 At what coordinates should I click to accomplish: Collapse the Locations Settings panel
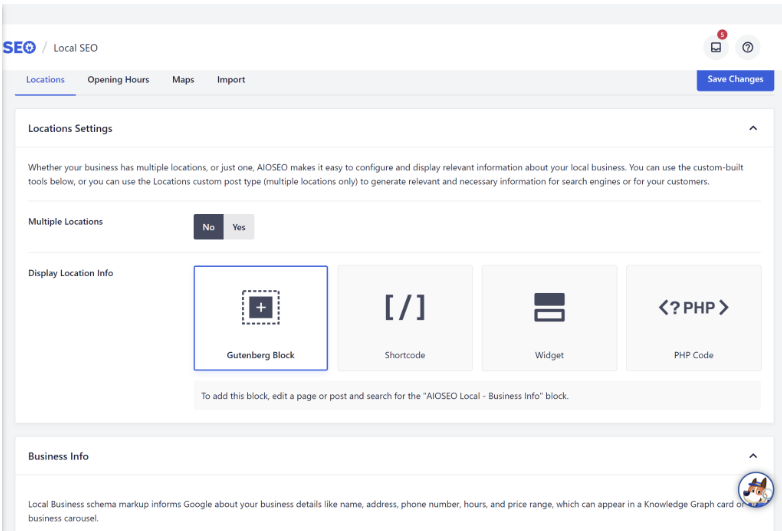coord(753,128)
